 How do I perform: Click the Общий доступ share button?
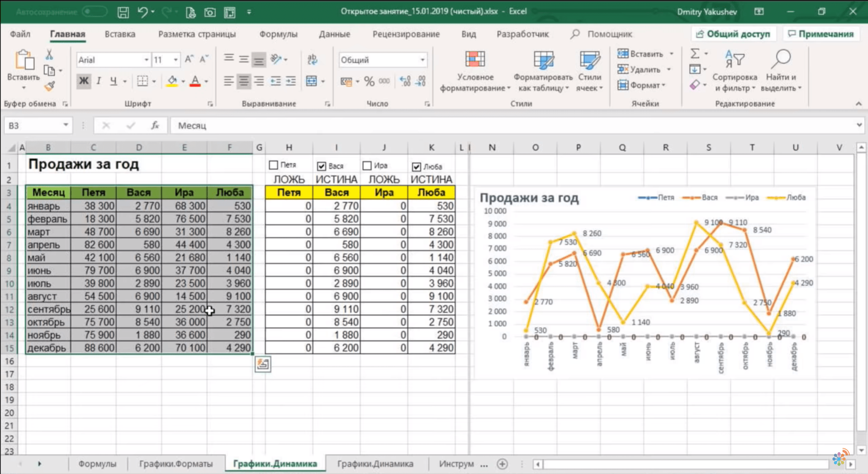pyautogui.click(x=733, y=34)
